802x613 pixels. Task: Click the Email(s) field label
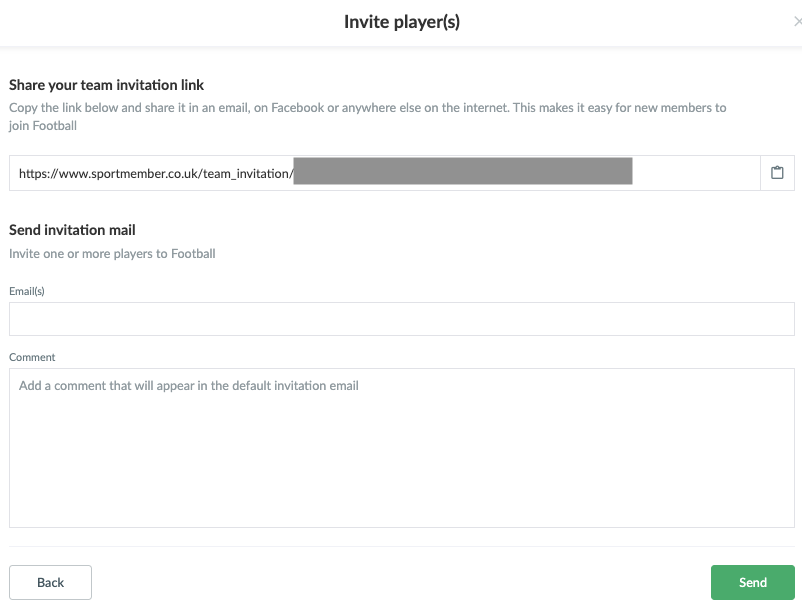pyautogui.click(x=27, y=291)
